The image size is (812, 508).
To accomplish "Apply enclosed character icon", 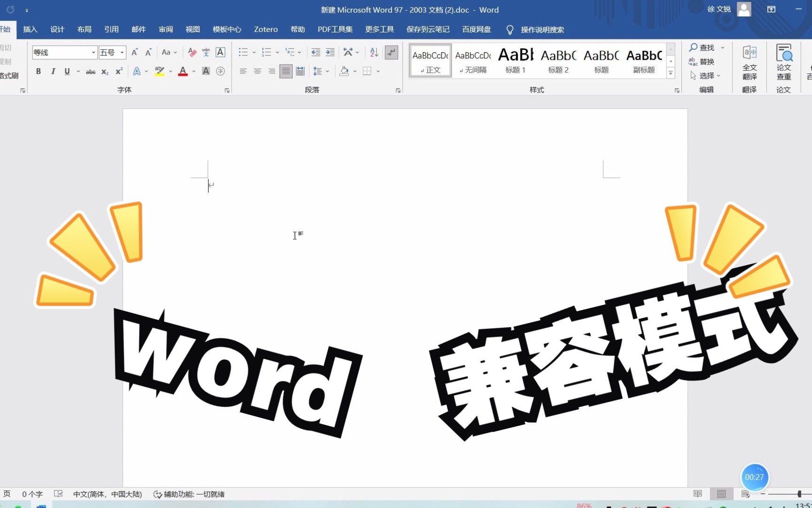I will point(220,71).
